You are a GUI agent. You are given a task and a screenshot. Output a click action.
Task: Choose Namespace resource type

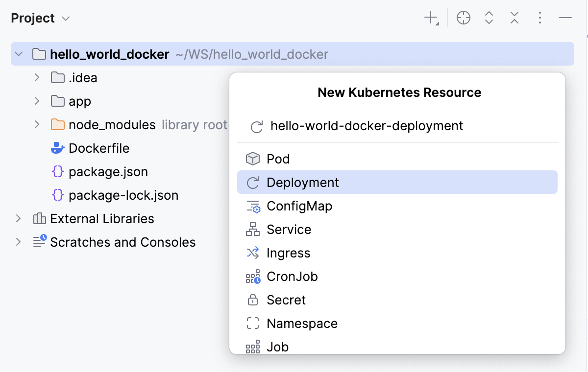397,323
